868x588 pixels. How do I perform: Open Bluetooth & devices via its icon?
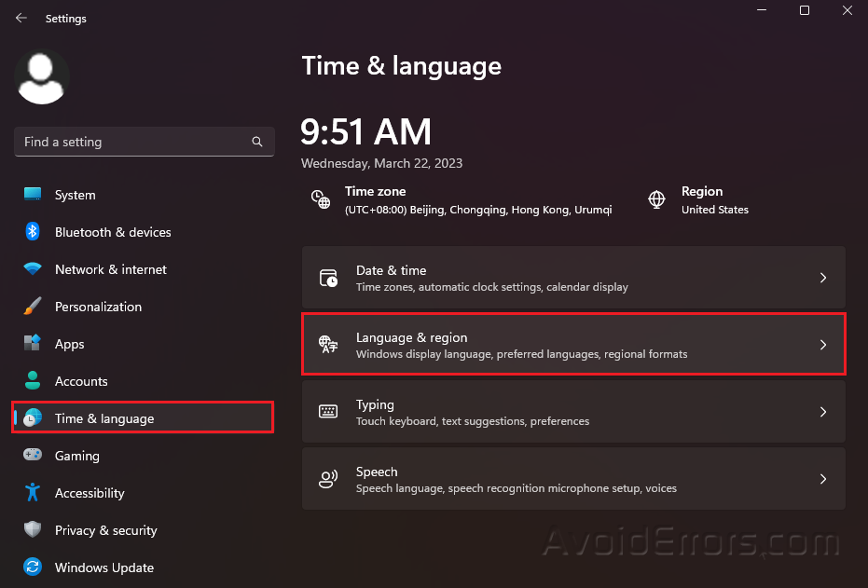[31, 232]
